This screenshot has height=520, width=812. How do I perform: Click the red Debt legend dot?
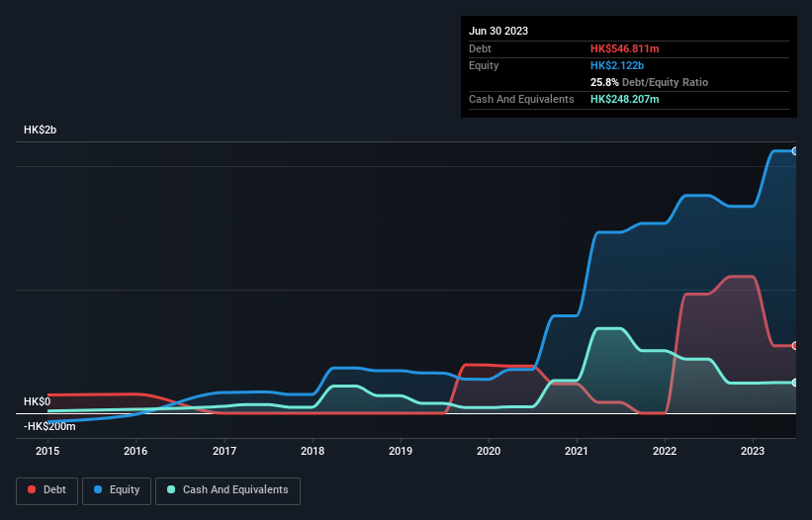coord(32,489)
